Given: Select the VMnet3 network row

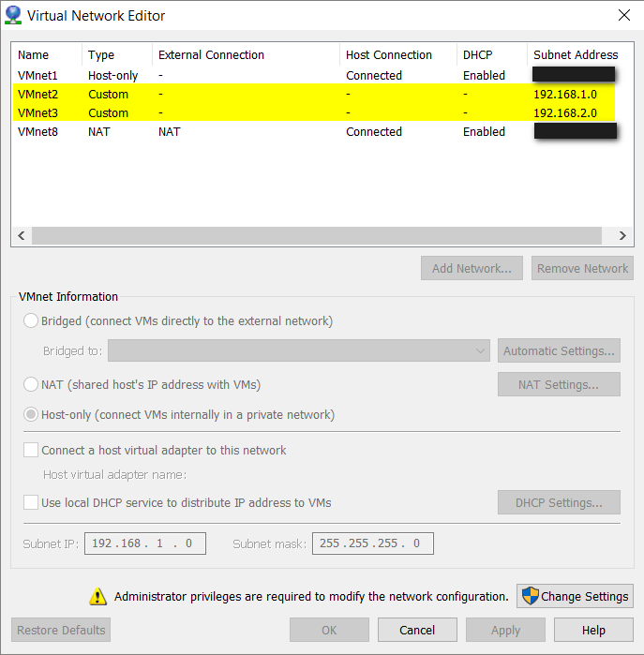Looking at the screenshot, I should (314, 112).
